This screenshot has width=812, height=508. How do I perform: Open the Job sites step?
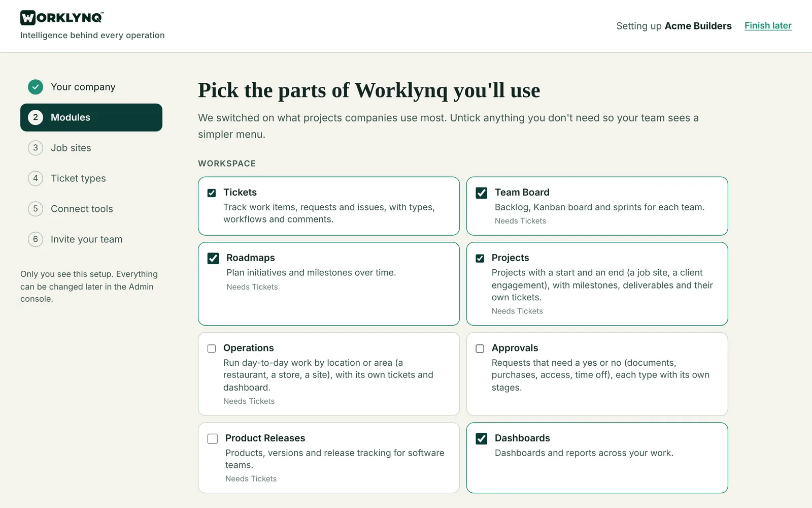[x=91, y=148]
